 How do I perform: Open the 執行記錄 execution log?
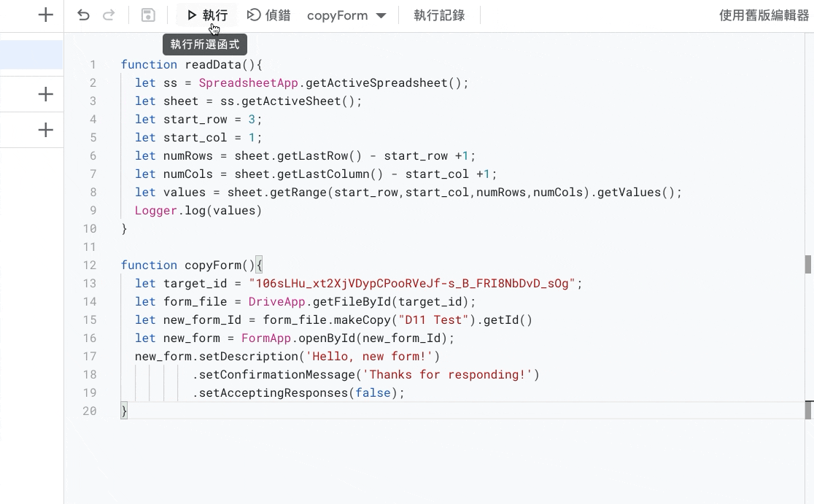click(439, 15)
